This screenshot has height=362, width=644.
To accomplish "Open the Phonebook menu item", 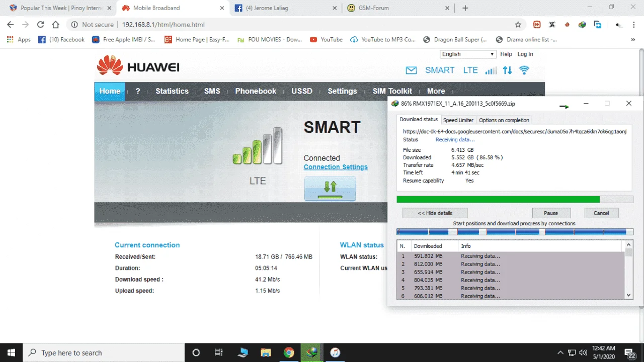I will [256, 92].
